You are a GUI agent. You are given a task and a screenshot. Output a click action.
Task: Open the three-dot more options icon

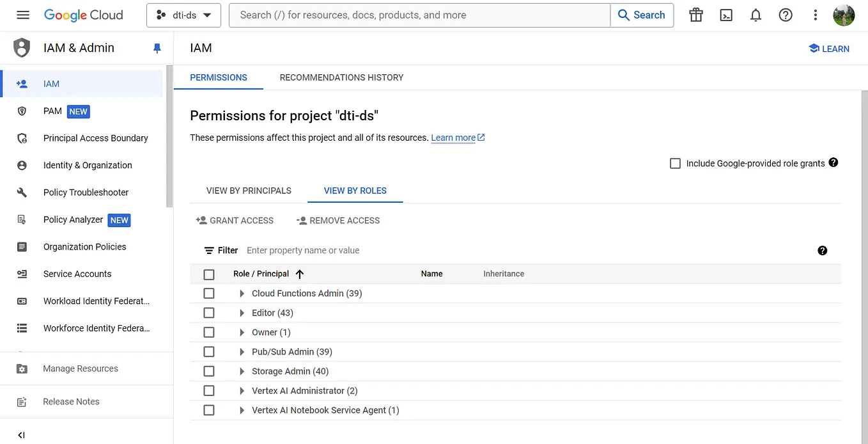coord(815,15)
